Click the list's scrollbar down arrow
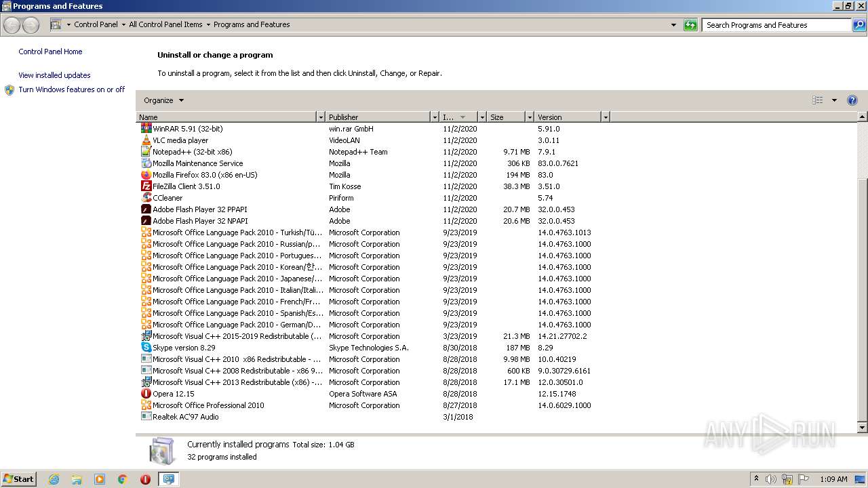868x488 pixels. point(863,428)
